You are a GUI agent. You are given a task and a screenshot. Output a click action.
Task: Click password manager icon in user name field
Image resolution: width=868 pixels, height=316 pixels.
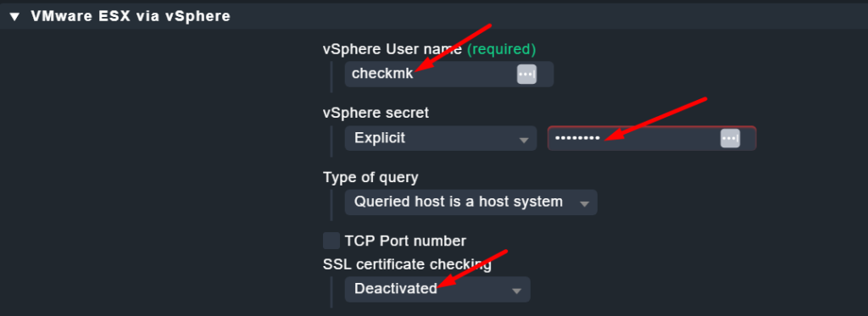[x=526, y=74]
